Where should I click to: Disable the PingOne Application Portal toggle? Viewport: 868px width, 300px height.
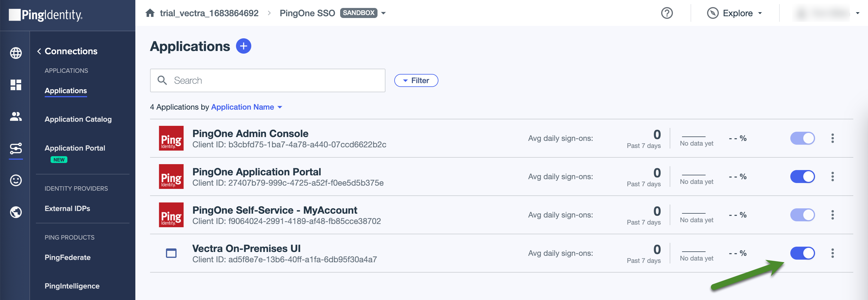(x=802, y=176)
